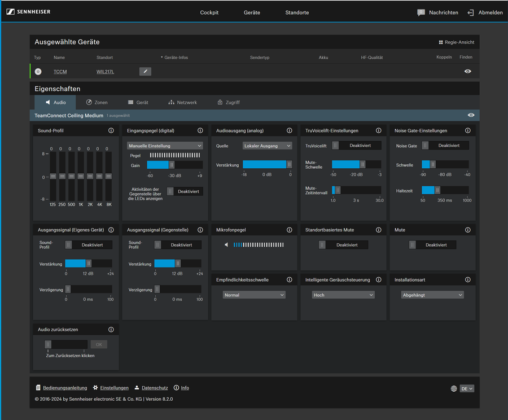Click the Gain slider handle
508x420 pixels.
172,165
